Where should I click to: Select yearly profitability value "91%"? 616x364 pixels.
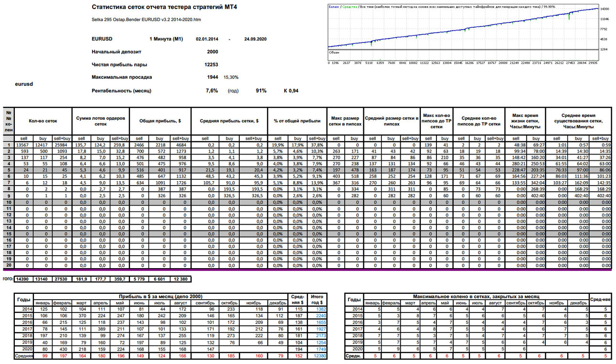pos(261,90)
